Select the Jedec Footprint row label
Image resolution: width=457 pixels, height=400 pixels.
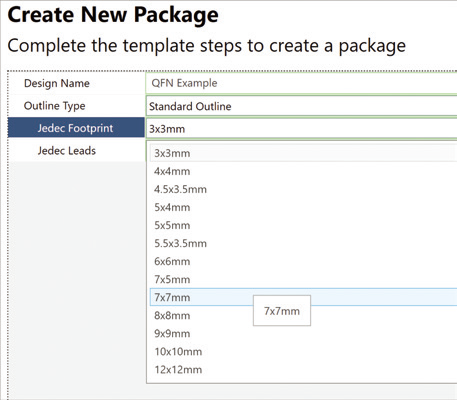(x=75, y=128)
